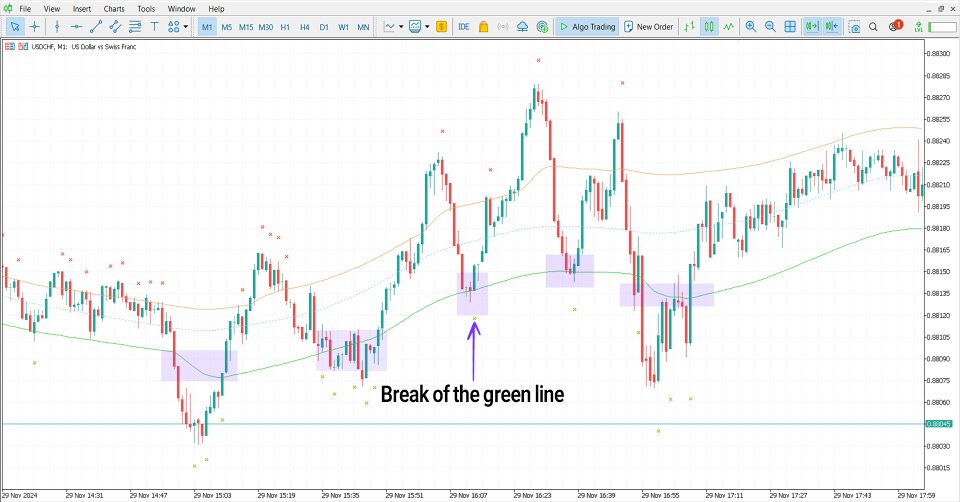Pick the horizontal line drawing tool
This screenshot has height=502, width=960.
coord(77,27)
